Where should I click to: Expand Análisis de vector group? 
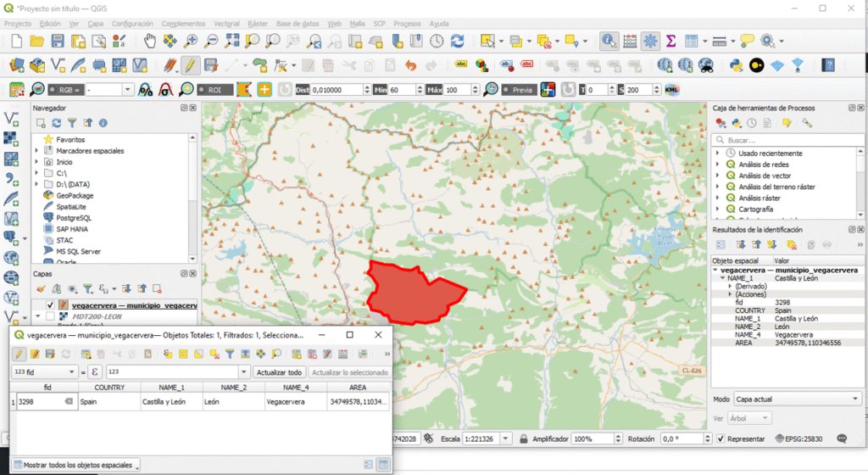point(717,176)
